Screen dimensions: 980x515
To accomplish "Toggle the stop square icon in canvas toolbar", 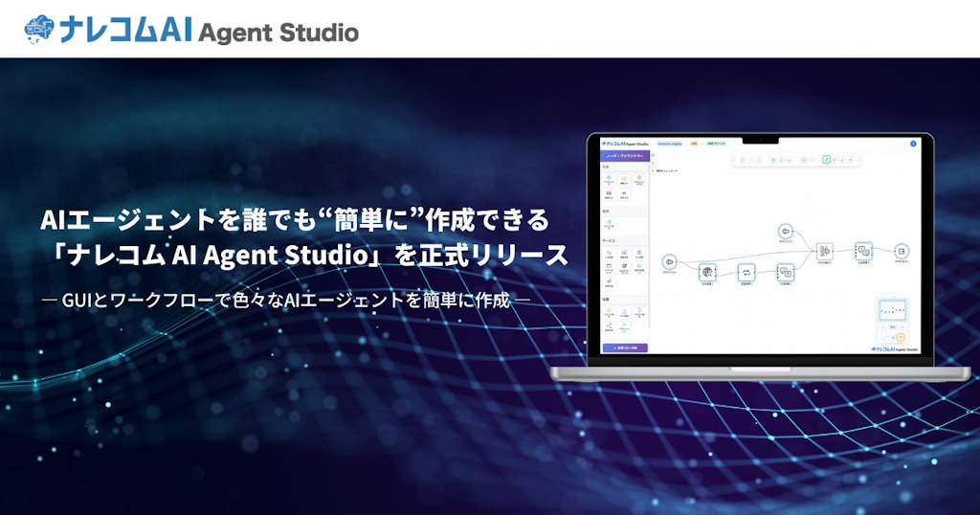I will (753, 160).
